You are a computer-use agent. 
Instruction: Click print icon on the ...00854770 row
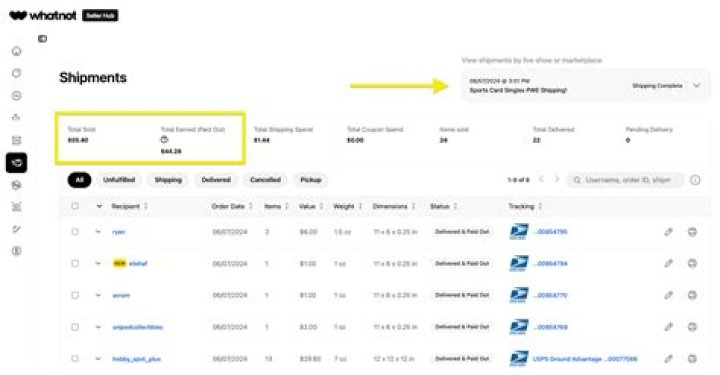pyautogui.click(x=692, y=295)
